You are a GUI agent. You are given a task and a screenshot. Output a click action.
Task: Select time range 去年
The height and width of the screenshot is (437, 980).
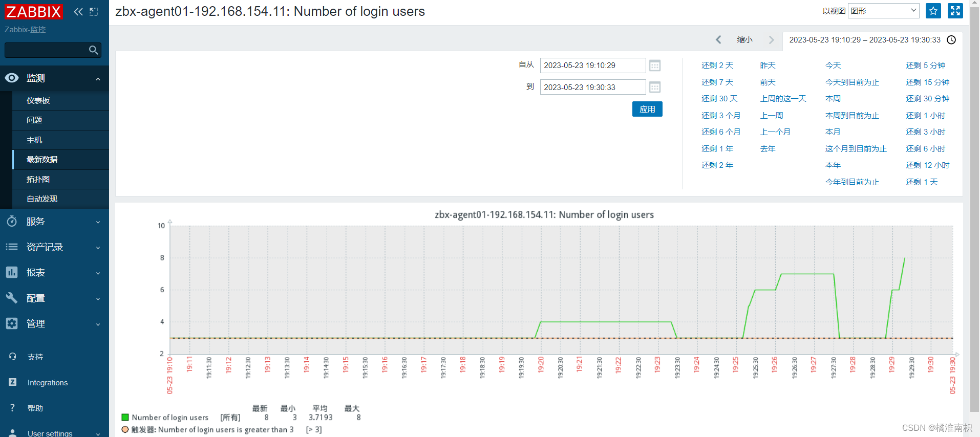coord(768,148)
